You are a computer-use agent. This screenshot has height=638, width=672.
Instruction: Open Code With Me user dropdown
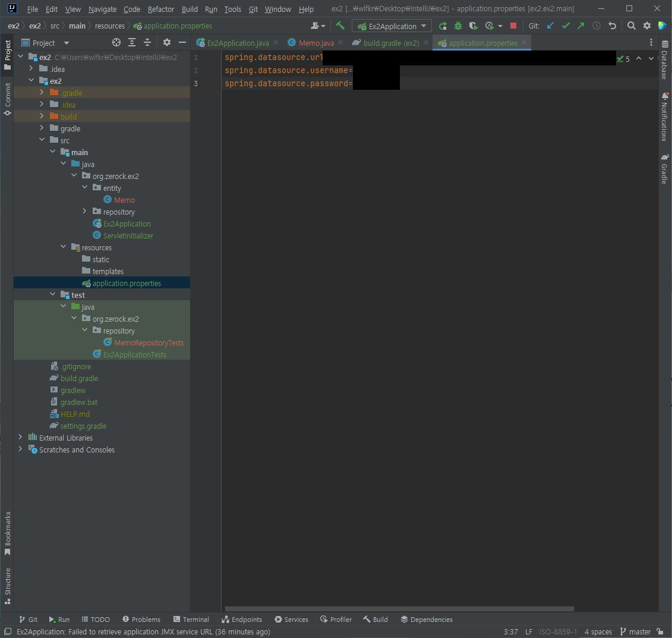[x=318, y=26]
